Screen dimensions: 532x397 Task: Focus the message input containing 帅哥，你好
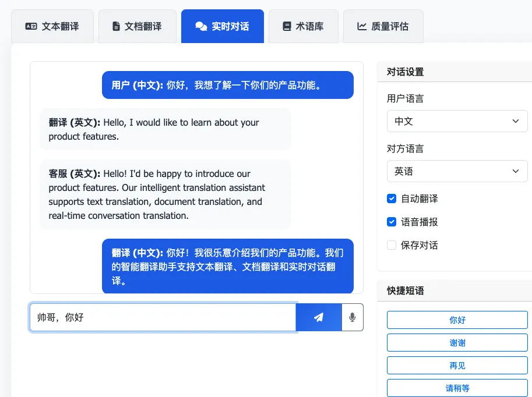tap(163, 317)
